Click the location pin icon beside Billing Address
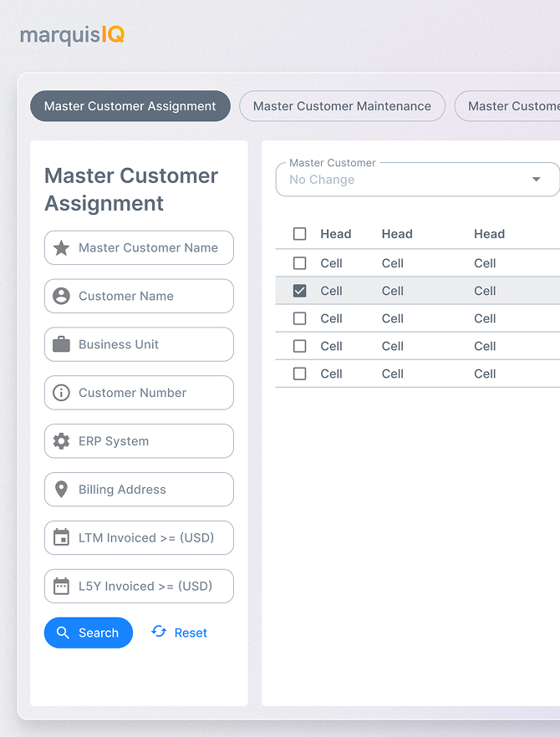This screenshot has width=560, height=737. (x=61, y=490)
